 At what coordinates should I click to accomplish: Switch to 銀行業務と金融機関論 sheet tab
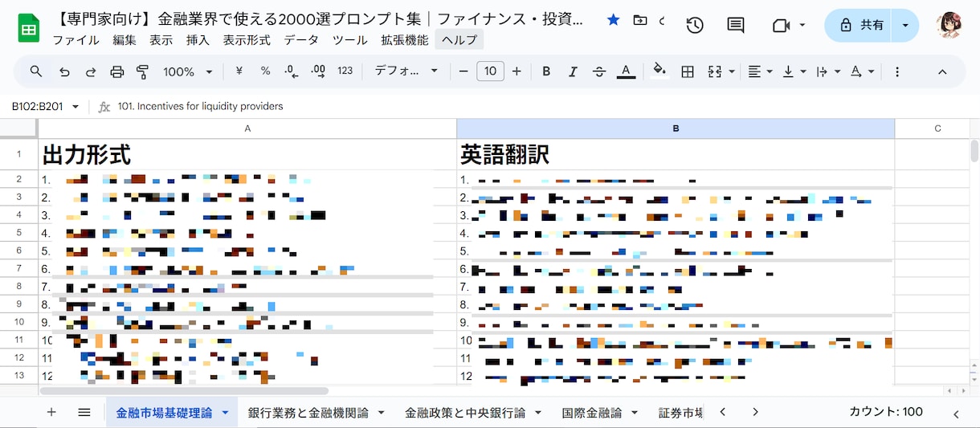tap(308, 413)
